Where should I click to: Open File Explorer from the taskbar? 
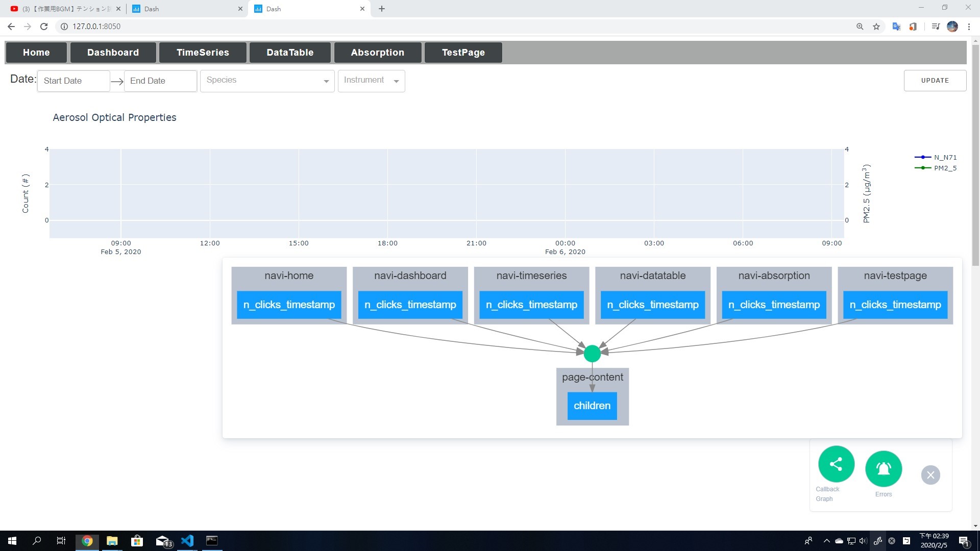[x=112, y=541]
